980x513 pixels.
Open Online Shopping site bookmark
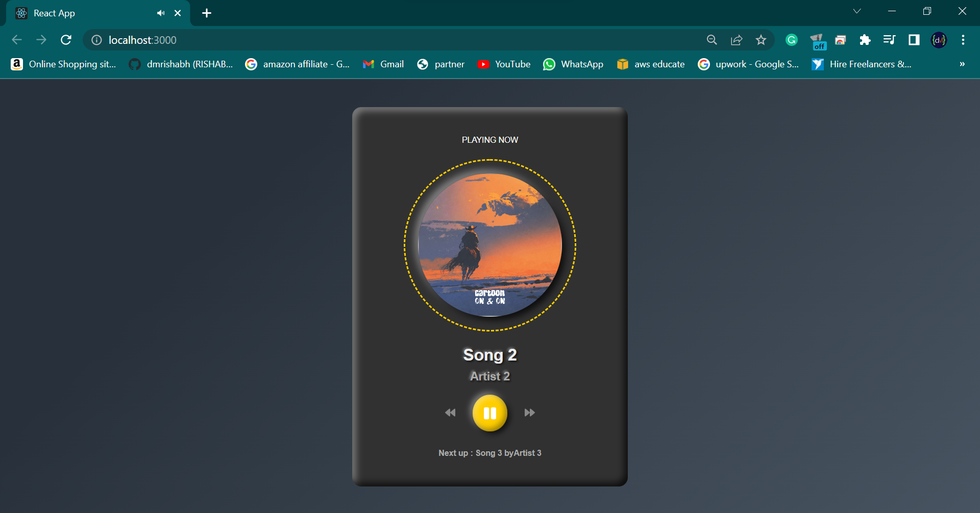coord(64,64)
